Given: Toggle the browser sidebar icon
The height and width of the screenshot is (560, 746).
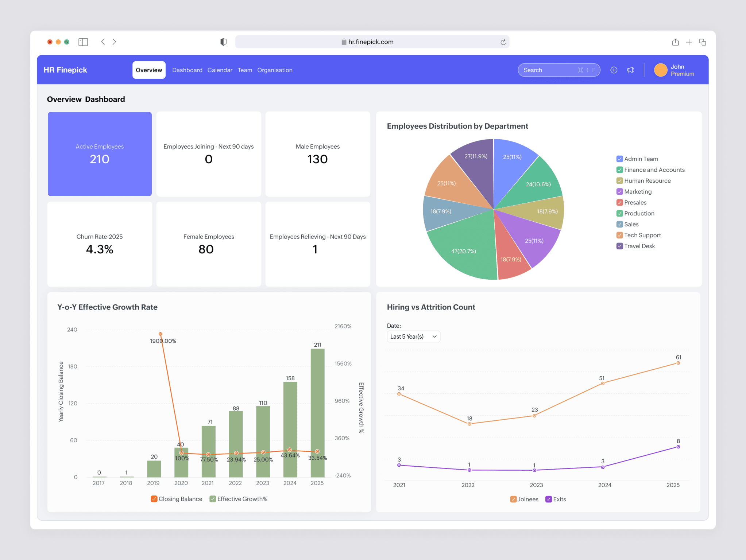Looking at the screenshot, I should [x=83, y=42].
